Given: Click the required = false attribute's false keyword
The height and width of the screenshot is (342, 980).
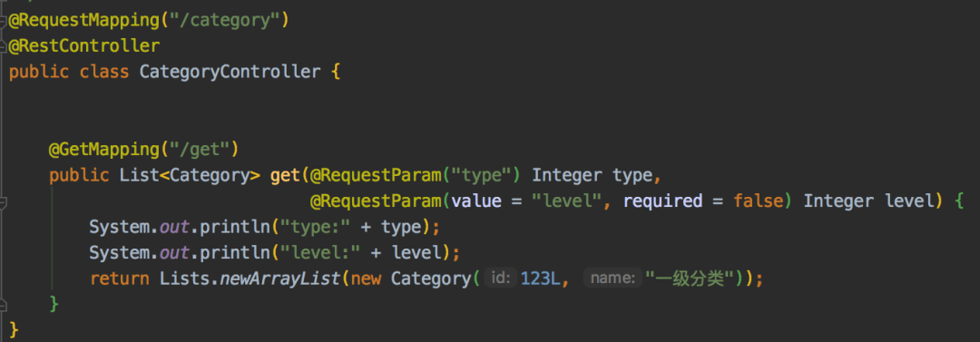Looking at the screenshot, I should pyautogui.click(x=758, y=201).
